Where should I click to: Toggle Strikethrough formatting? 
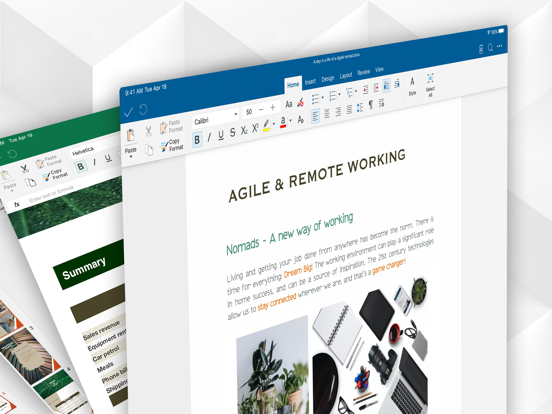(x=232, y=133)
